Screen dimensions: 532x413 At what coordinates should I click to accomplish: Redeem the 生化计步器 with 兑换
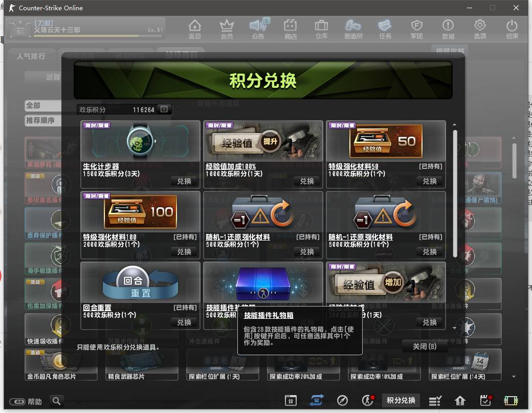[184, 181]
